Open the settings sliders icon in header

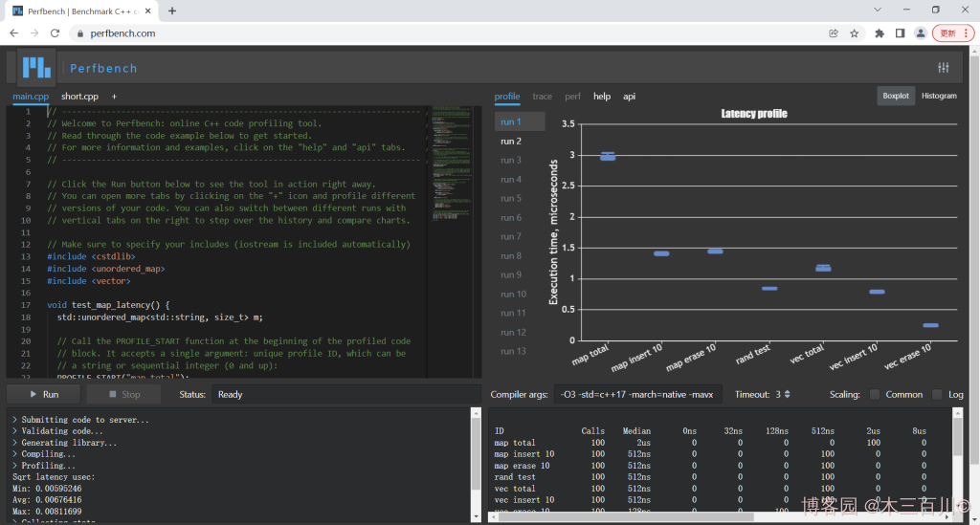(944, 68)
